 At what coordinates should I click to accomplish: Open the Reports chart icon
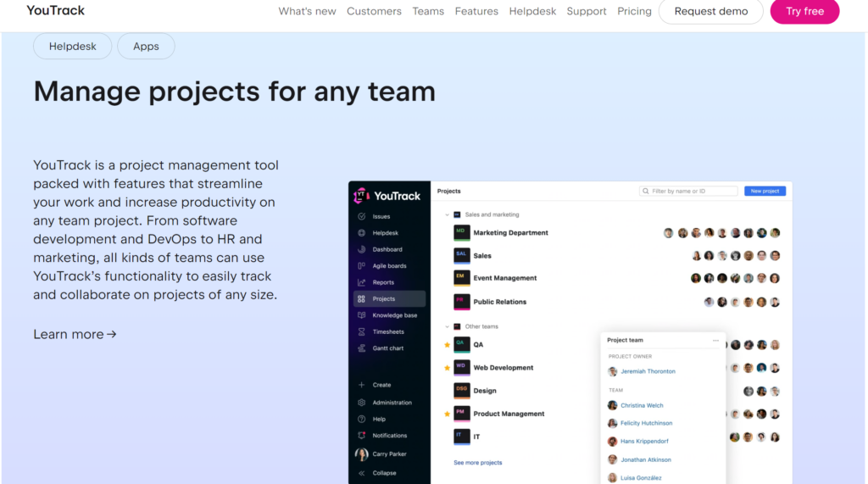pyautogui.click(x=362, y=282)
